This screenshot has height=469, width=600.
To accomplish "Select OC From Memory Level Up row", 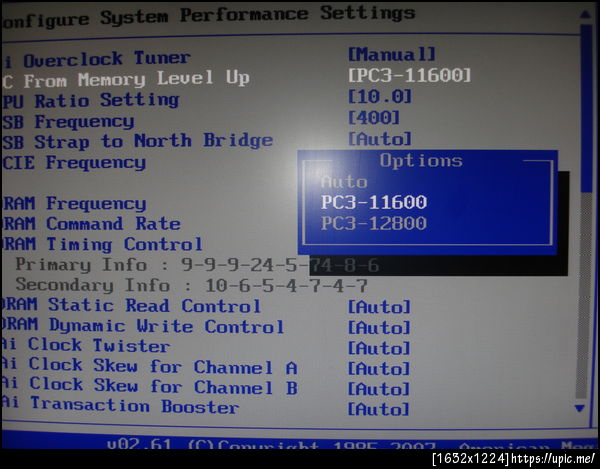I will click(x=126, y=80).
